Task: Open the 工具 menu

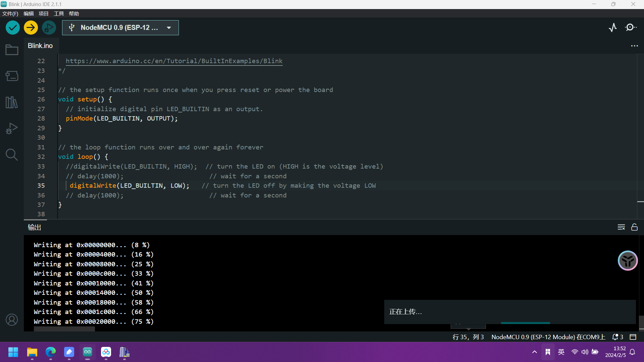Action: tap(59, 13)
